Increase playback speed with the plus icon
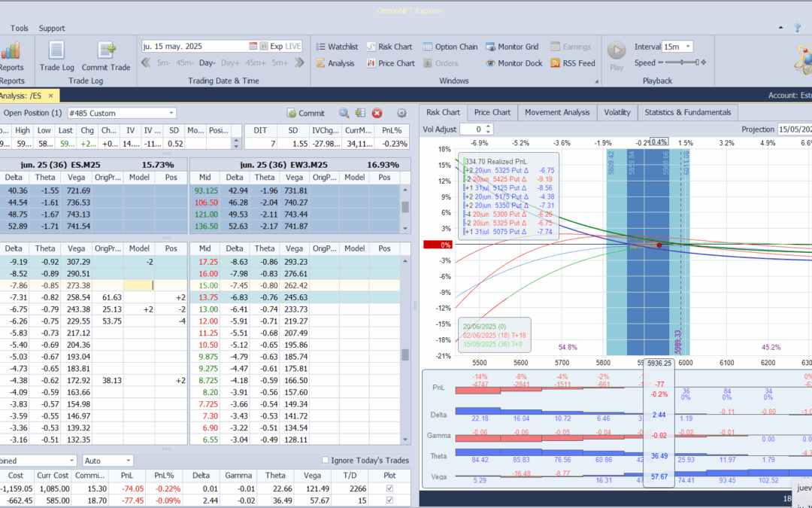Image resolution: width=812 pixels, height=508 pixels. point(703,62)
